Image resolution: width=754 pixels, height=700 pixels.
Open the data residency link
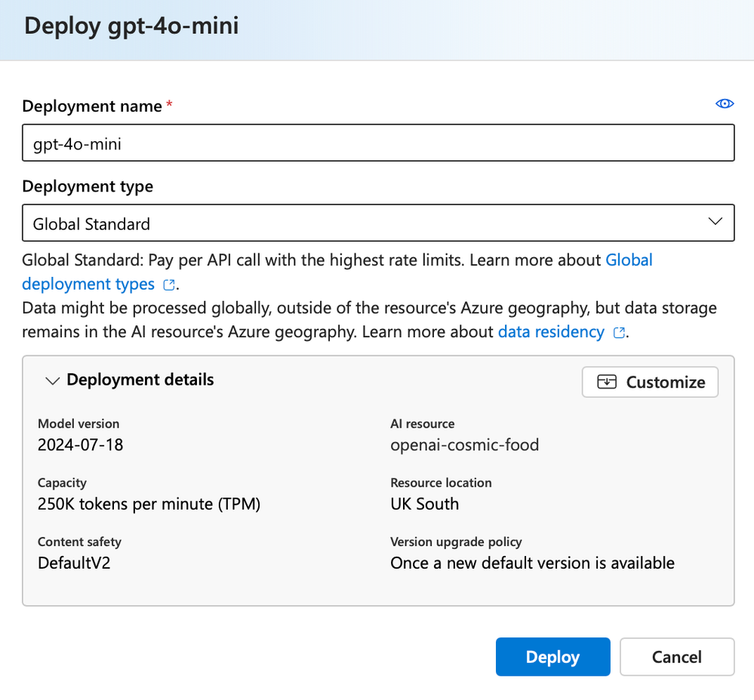pos(551,332)
